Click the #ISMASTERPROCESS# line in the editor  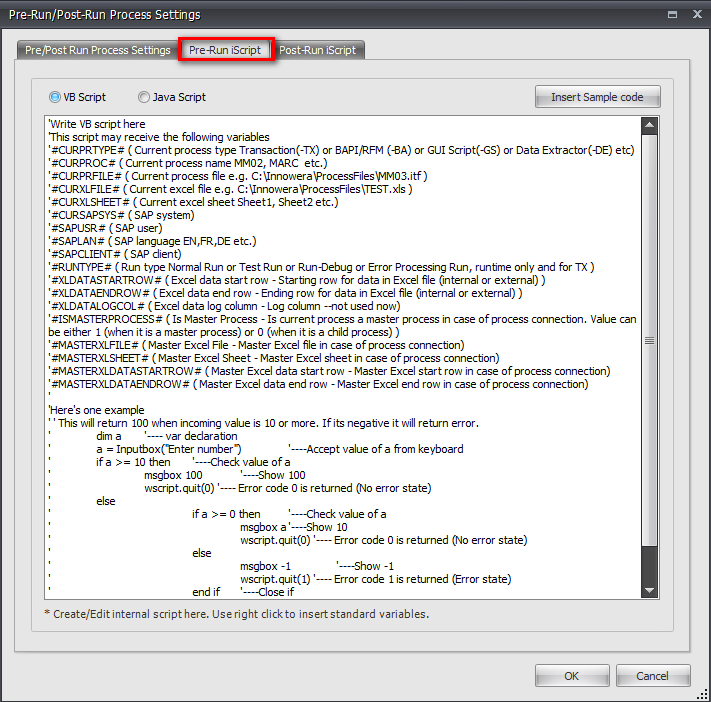click(x=340, y=319)
